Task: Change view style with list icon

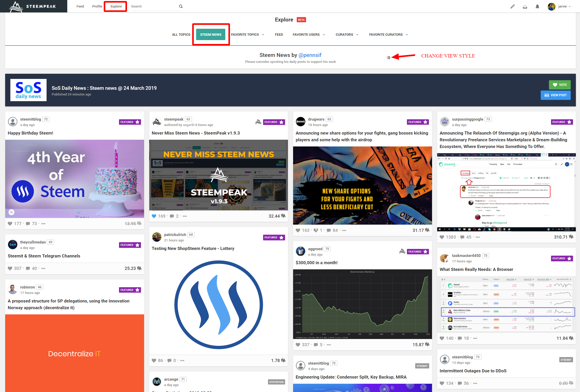Action: (x=388, y=57)
